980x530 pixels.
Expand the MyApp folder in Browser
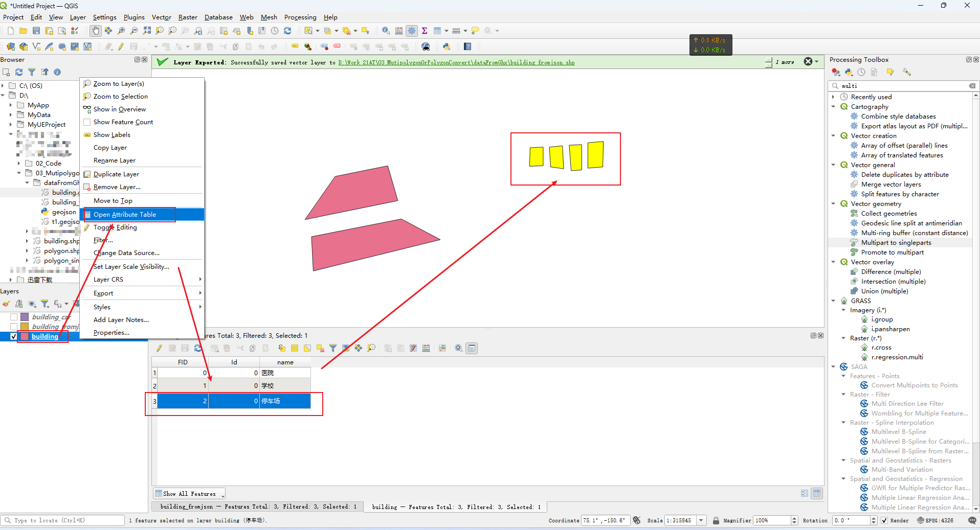tap(11, 105)
